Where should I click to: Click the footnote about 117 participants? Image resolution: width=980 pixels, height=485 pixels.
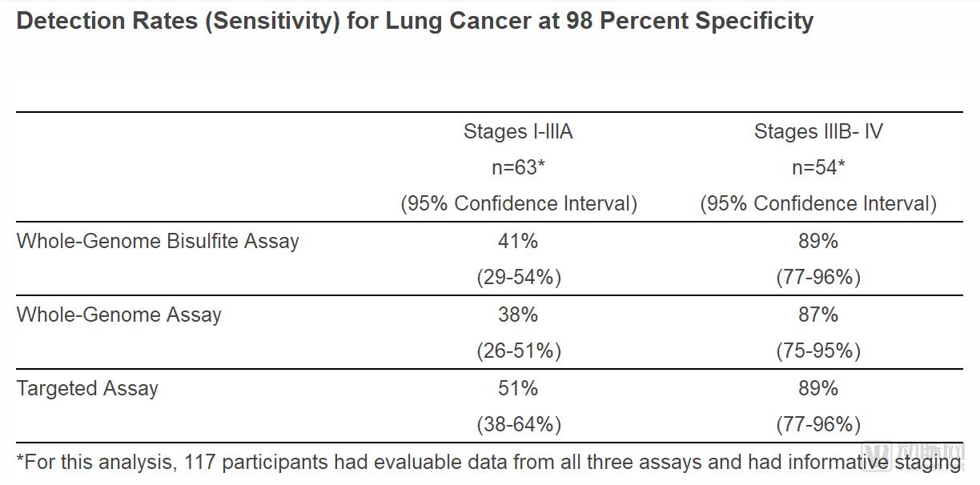tap(448, 461)
